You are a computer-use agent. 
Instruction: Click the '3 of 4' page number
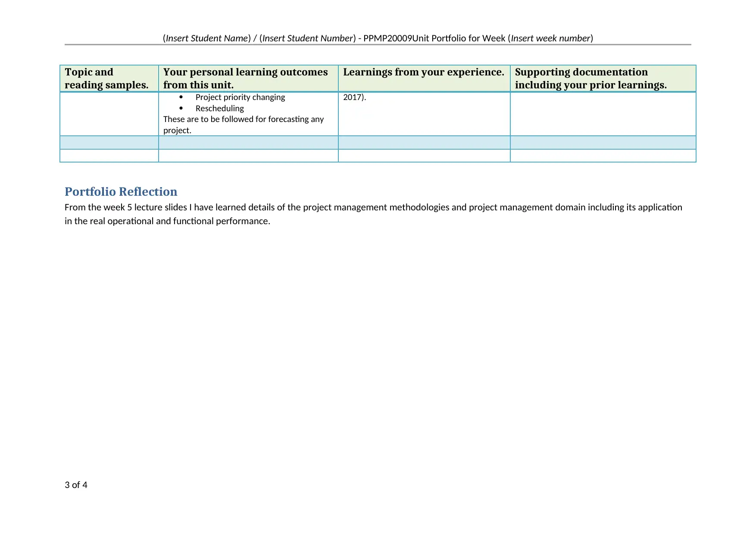[76, 485]
